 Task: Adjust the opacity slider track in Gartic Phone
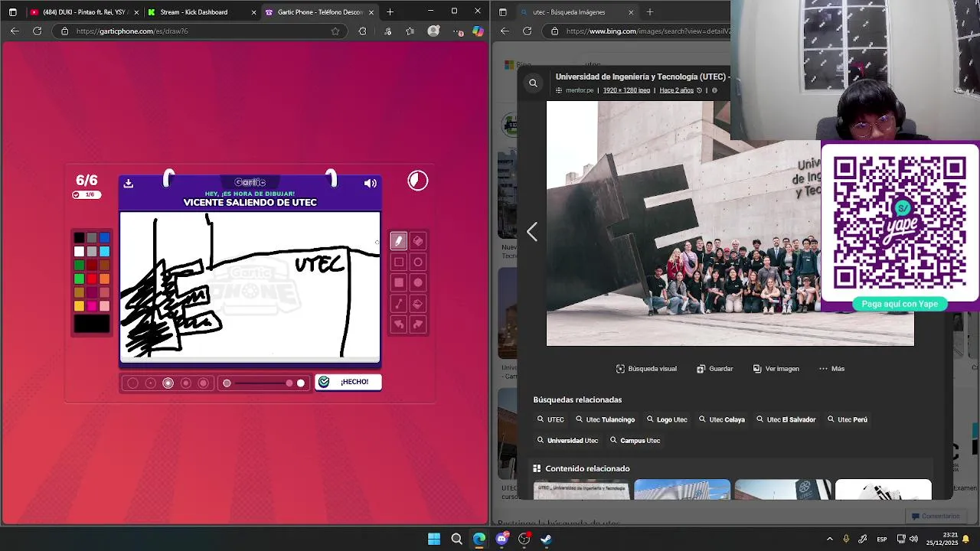coord(264,383)
